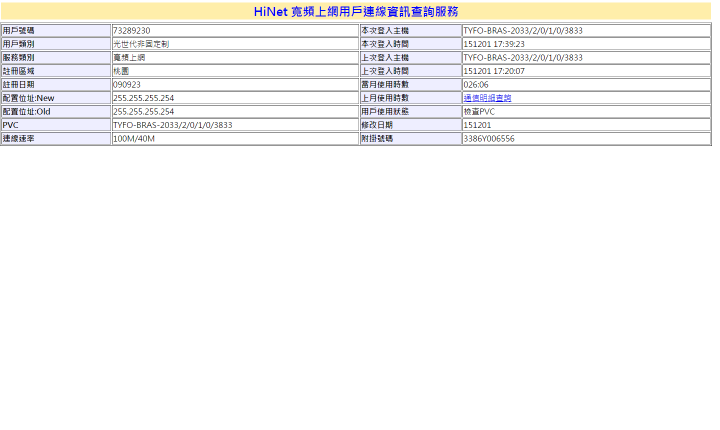Click 151201 in the 修改日期 row
The width and height of the screenshot is (720, 430).
click(x=477, y=125)
